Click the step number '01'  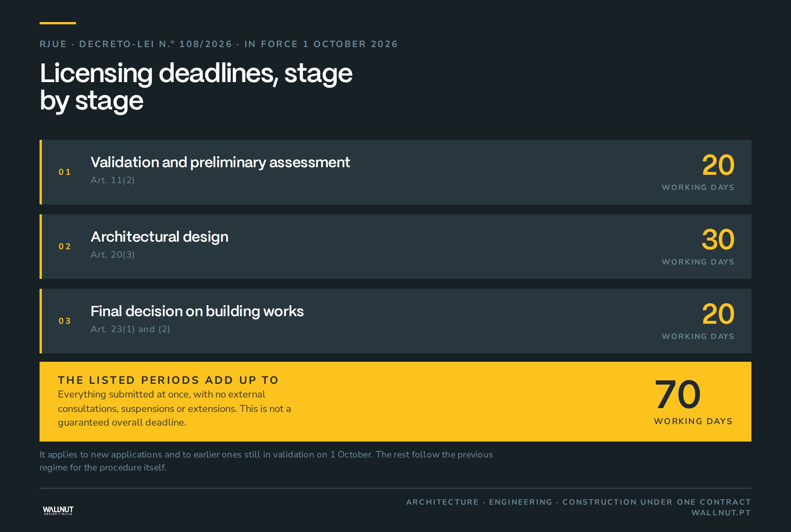pyautogui.click(x=65, y=172)
